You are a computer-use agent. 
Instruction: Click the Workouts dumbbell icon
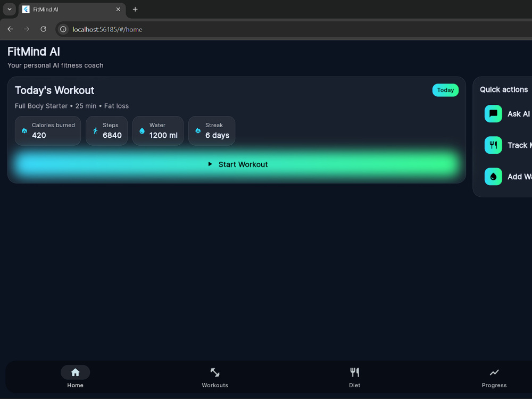tap(215, 372)
